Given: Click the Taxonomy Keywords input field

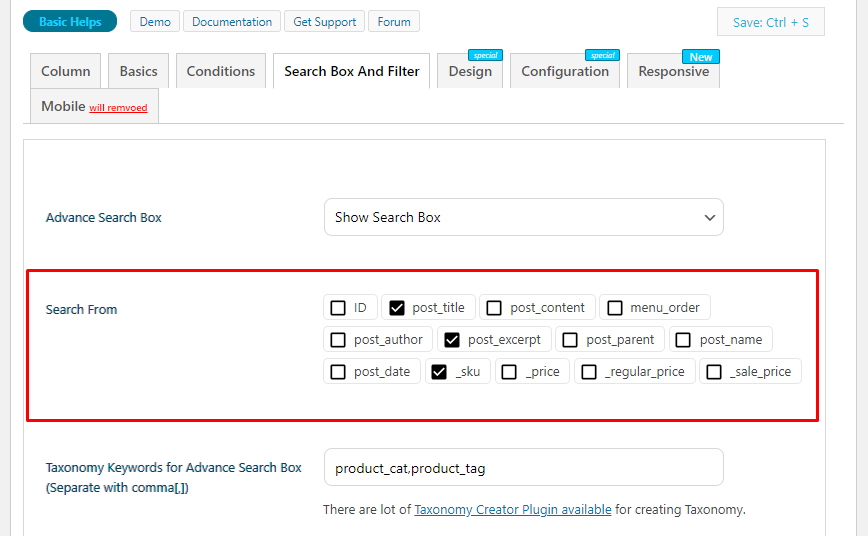Looking at the screenshot, I should (524, 467).
